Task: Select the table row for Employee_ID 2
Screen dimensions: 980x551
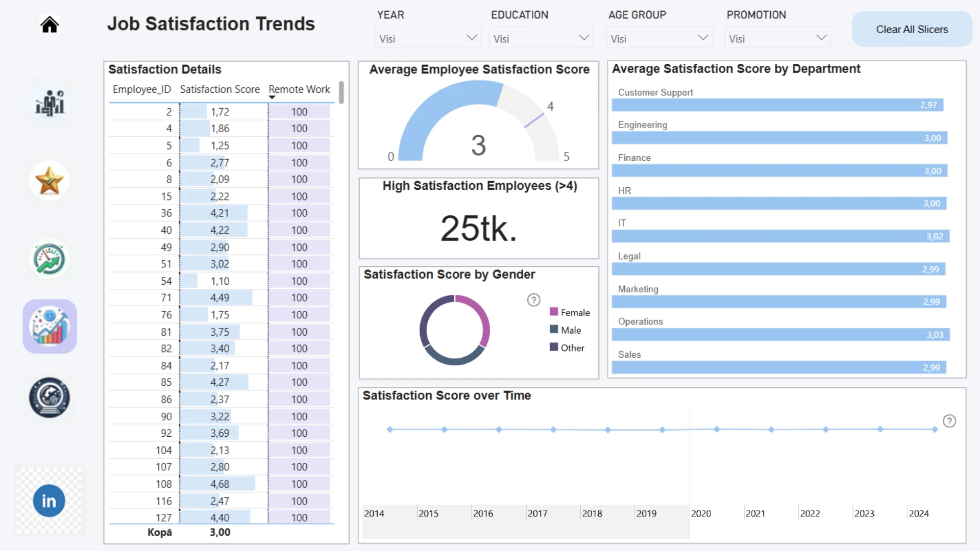Action: [x=221, y=112]
